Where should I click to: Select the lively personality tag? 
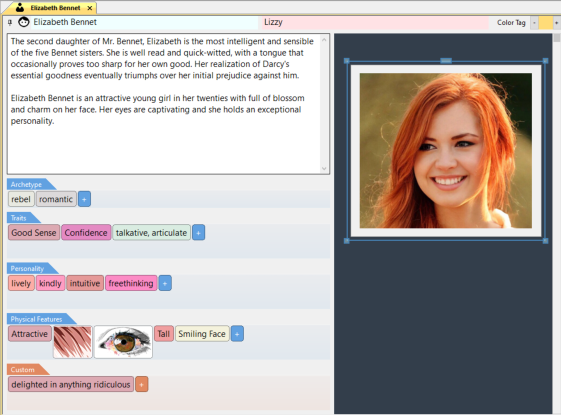click(x=21, y=283)
